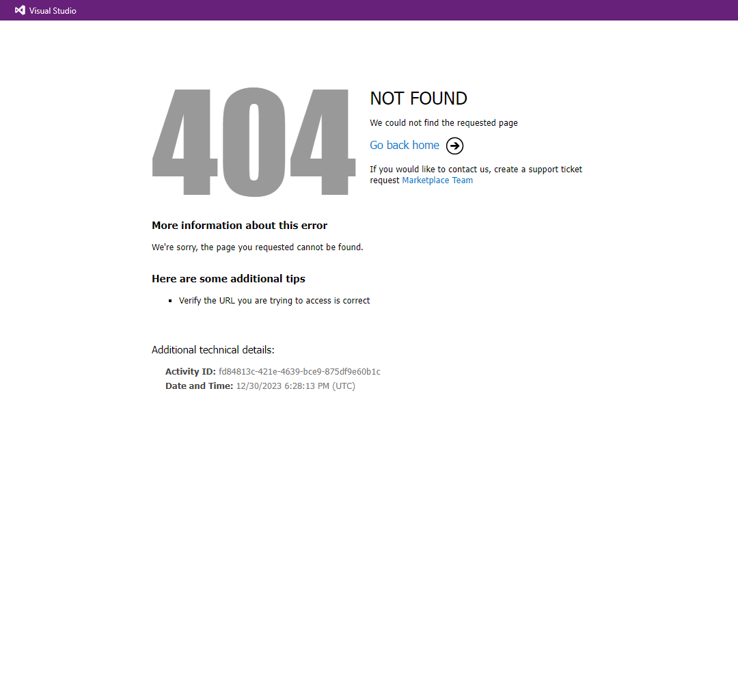Click the Visual Studio logo icon
Image resolution: width=738 pixels, height=700 pixels.
pyautogui.click(x=20, y=10)
